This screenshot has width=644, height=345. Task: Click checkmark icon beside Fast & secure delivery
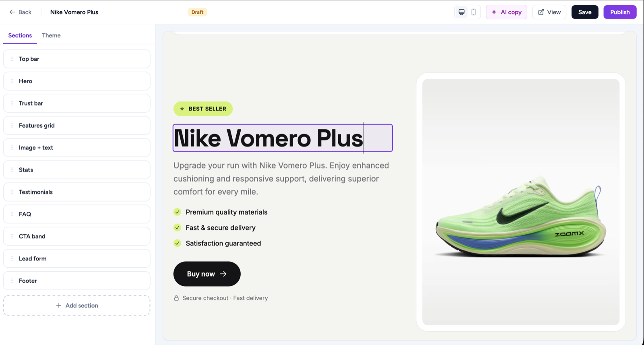(177, 227)
